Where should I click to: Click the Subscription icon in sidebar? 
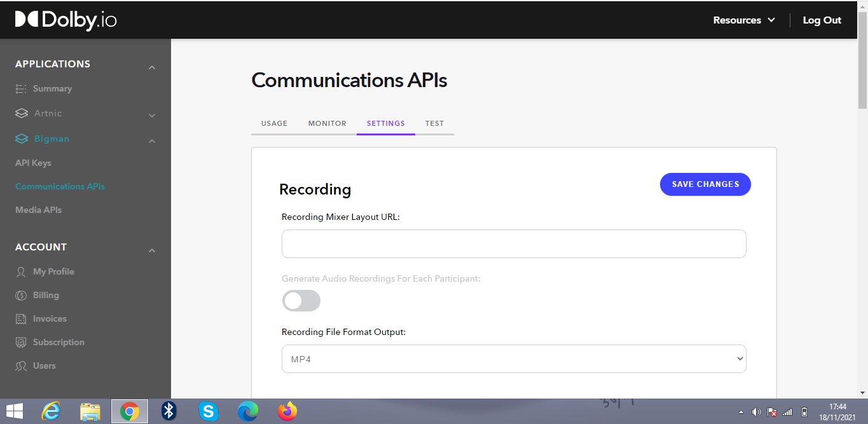point(21,342)
